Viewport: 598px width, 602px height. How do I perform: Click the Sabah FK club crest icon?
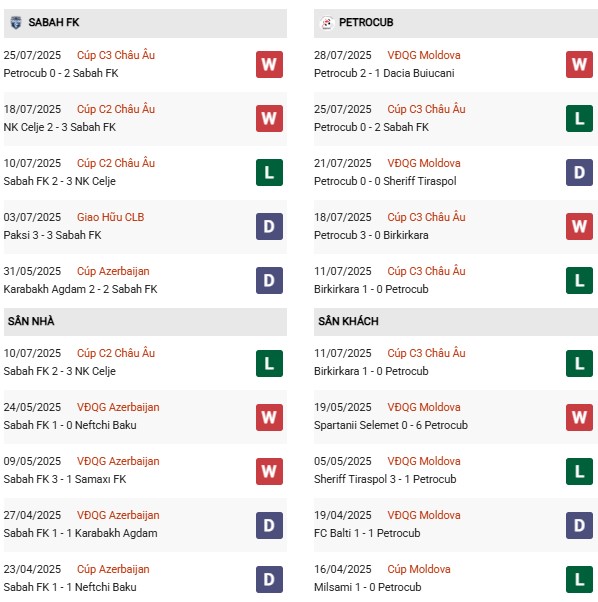tap(16, 23)
